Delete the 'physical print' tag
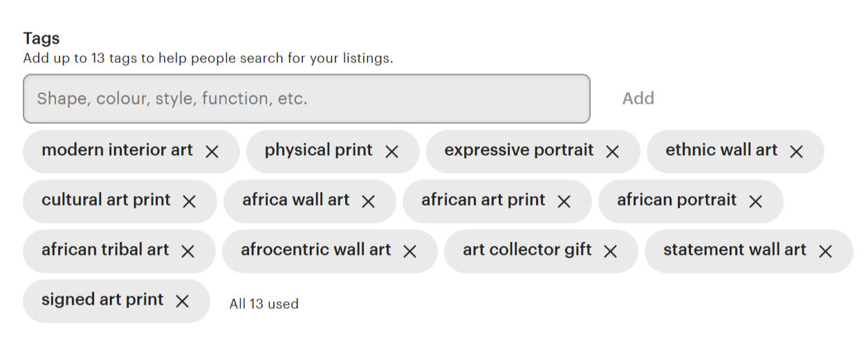 point(391,152)
